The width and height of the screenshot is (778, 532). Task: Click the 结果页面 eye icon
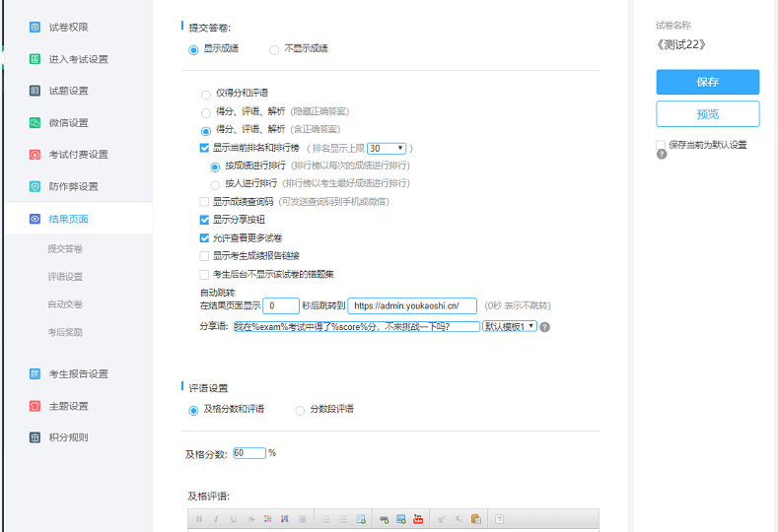pos(35,219)
